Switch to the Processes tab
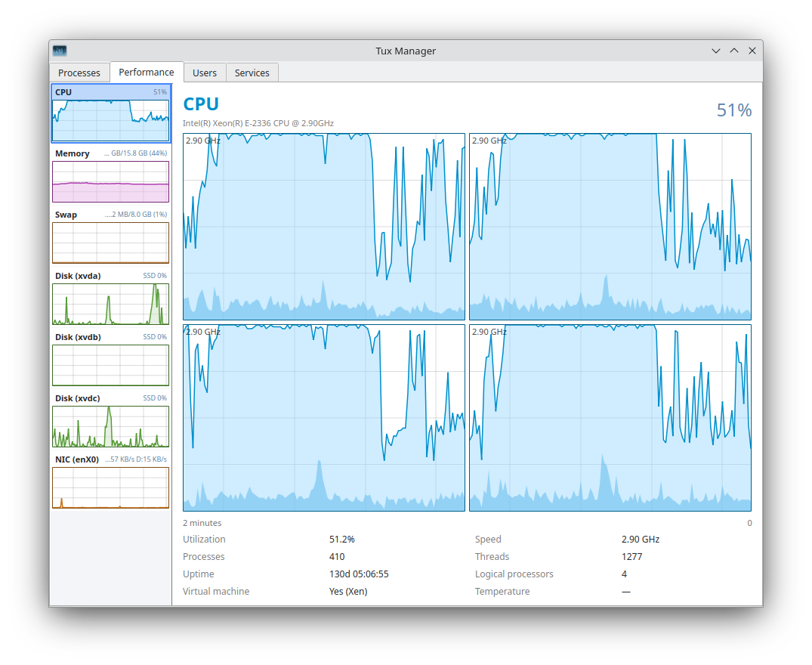The height and width of the screenshot is (665, 812). coord(79,73)
